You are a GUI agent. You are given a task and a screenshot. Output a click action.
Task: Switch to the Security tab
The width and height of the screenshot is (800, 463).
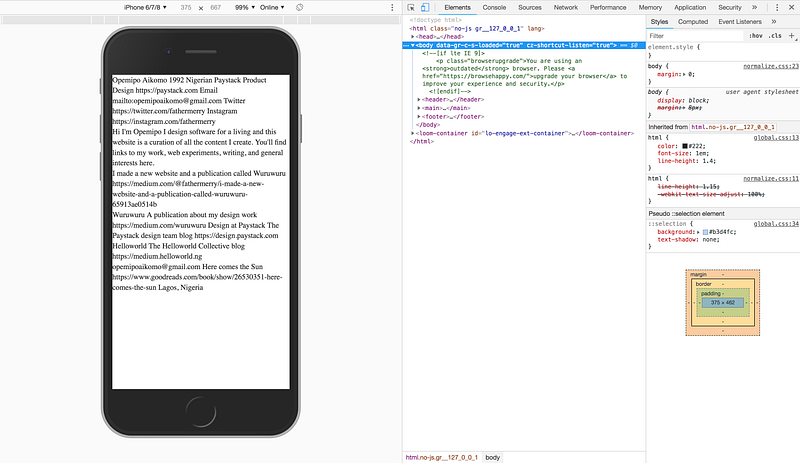tap(730, 8)
